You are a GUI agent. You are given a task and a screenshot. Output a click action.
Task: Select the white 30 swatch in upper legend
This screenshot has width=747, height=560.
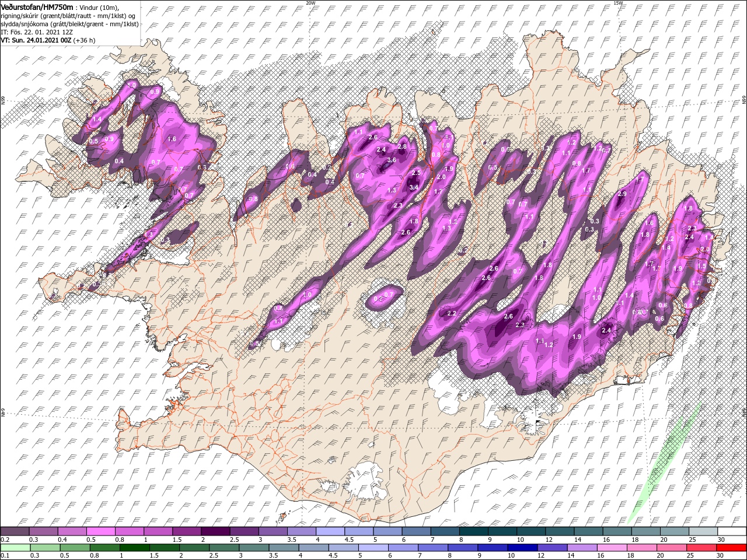(x=732, y=531)
